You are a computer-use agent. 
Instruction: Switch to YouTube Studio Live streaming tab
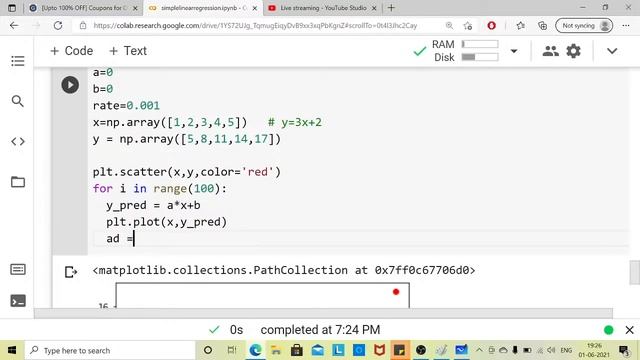[322, 8]
